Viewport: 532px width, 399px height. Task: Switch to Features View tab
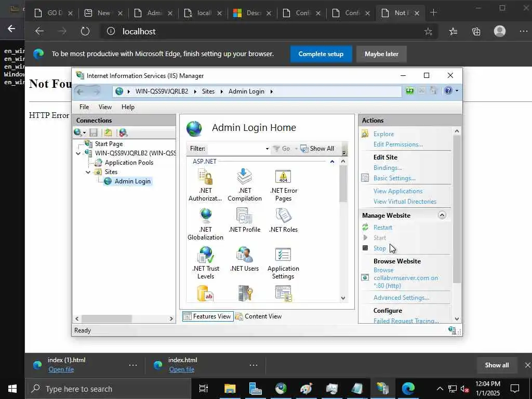point(208,316)
